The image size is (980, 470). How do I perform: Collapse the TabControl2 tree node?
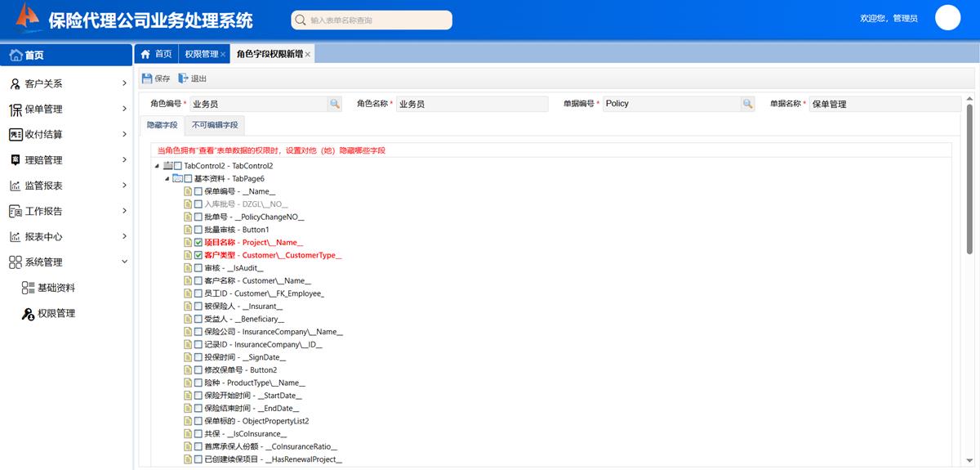click(x=158, y=166)
